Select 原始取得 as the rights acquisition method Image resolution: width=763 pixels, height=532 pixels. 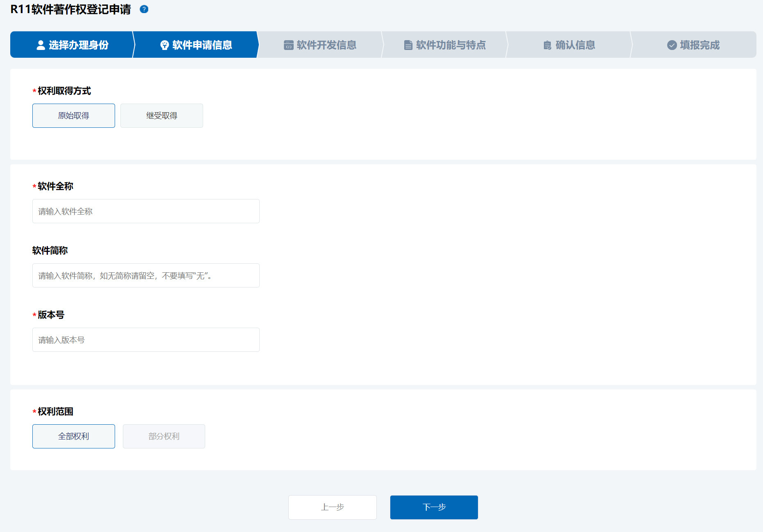[73, 115]
